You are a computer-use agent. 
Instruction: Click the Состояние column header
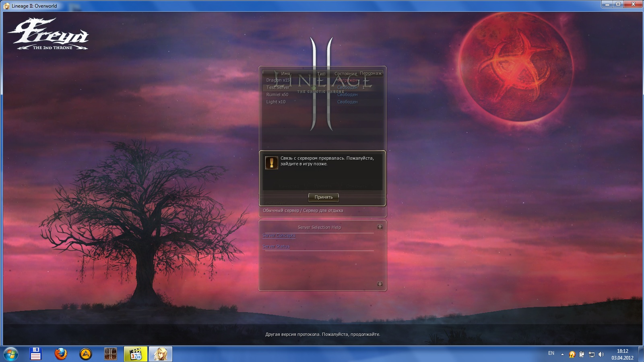345,74
